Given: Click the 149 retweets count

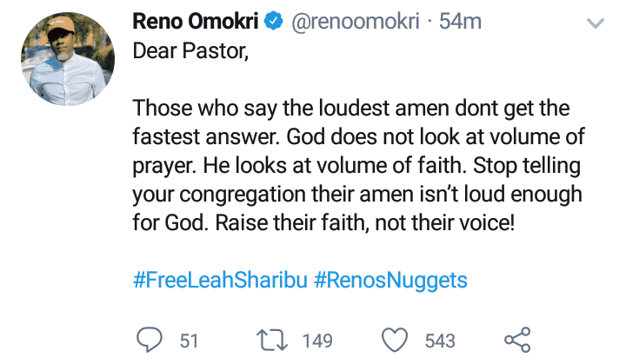Looking at the screenshot, I should point(317,341).
